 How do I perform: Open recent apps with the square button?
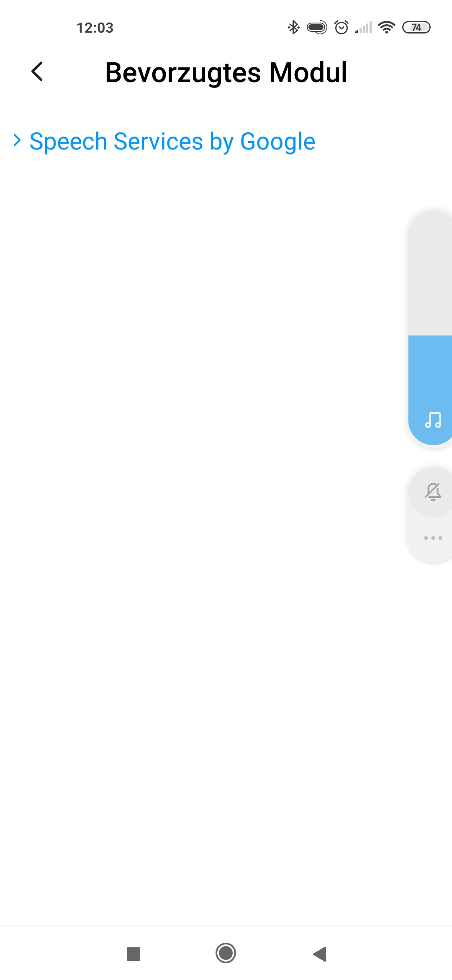(134, 954)
